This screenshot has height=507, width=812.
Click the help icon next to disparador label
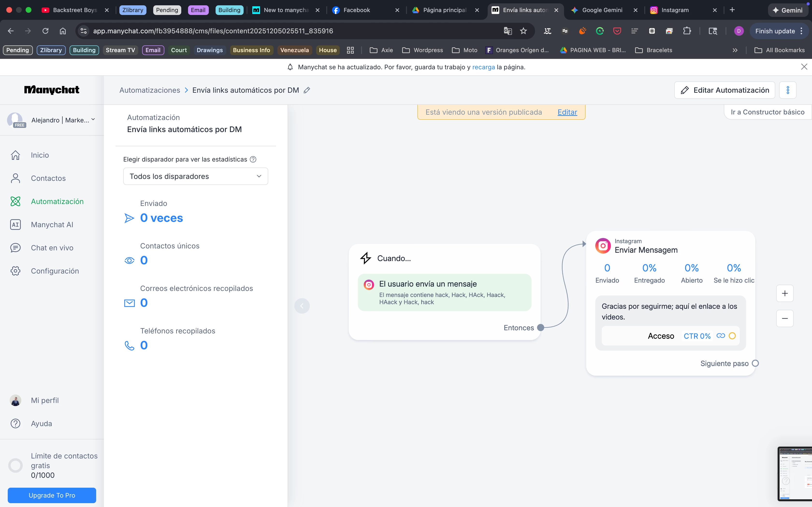coord(253,159)
